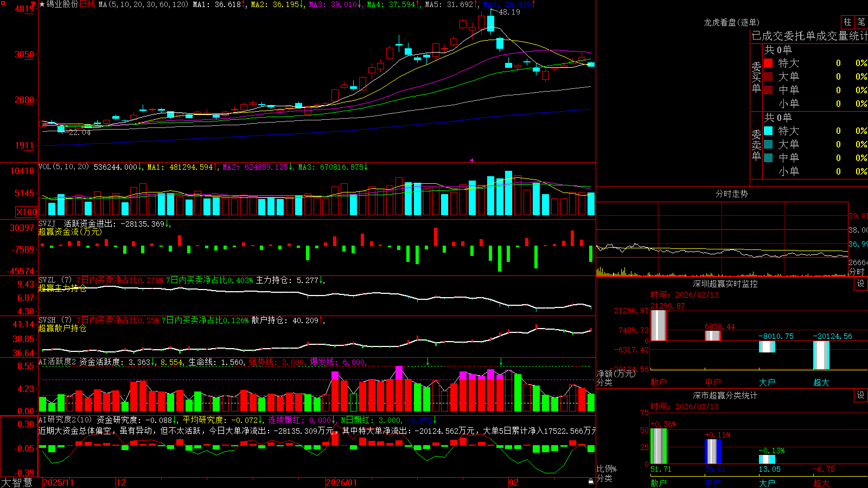Screen dimensions: 868x488
Task: Click the 锡业股份 stock name
Action: tap(62, 4)
